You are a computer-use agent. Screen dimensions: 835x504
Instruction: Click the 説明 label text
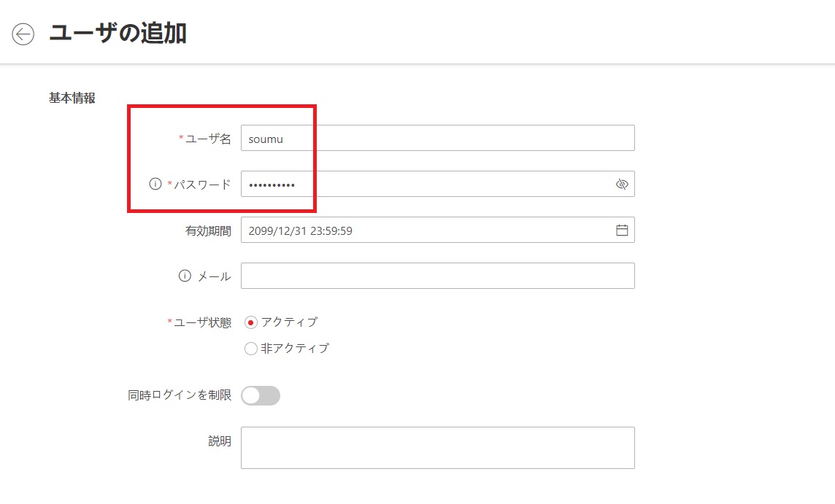220,441
